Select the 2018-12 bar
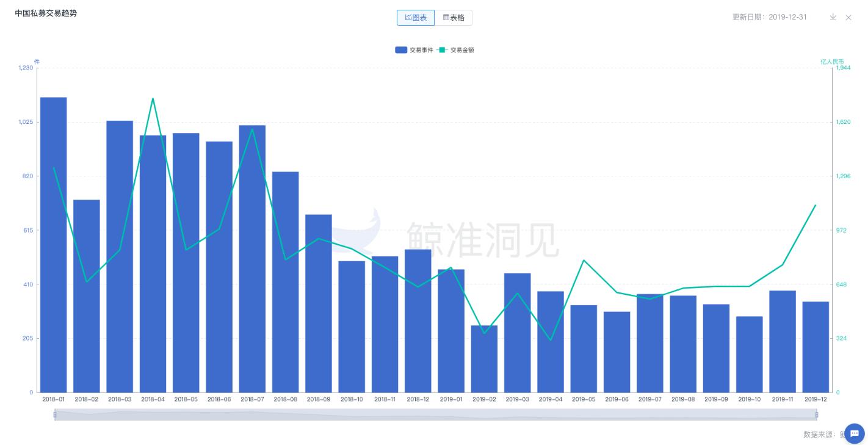The image size is (868, 445). tap(418, 320)
